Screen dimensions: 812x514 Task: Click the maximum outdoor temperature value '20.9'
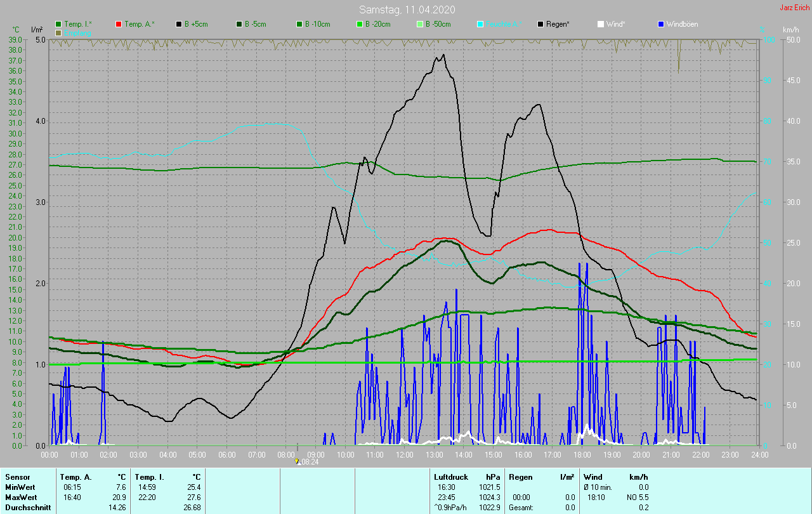point(119,498)
